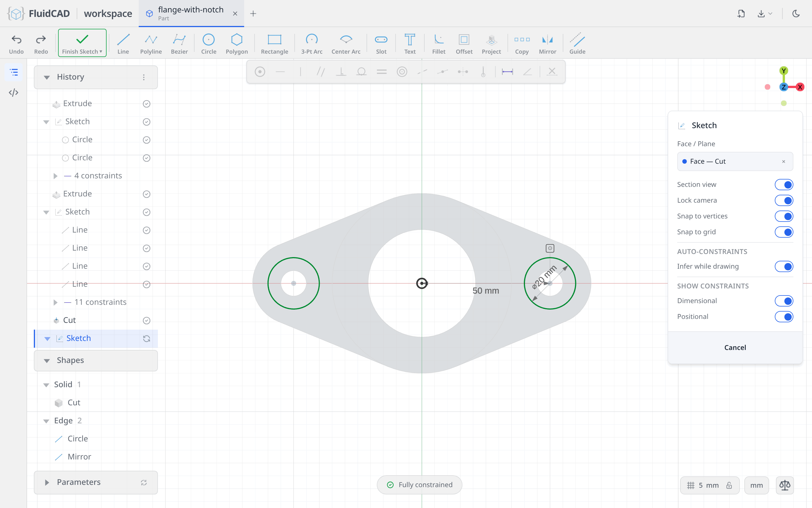Select the 3-Pt Arc tool
The image size is (812, 508).
click(311, 44)
